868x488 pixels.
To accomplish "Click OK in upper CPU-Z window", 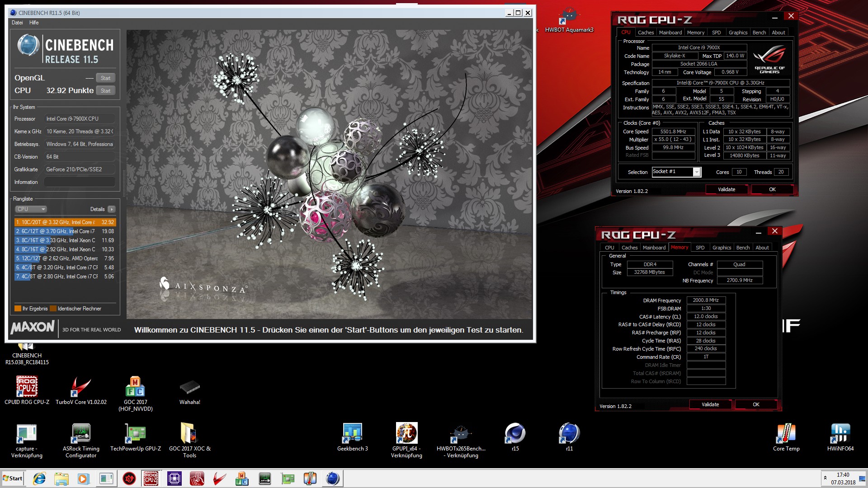I will pos(772,190).
